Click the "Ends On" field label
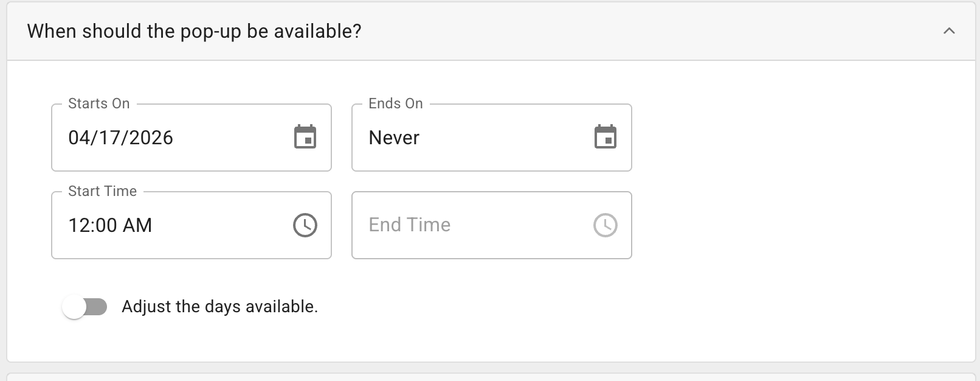 click(395, 103)
